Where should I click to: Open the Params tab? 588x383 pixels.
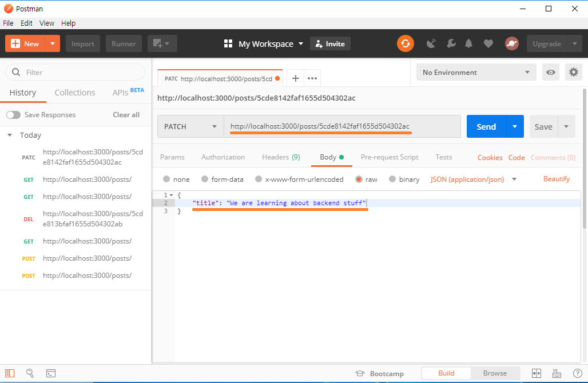(172, 157)
